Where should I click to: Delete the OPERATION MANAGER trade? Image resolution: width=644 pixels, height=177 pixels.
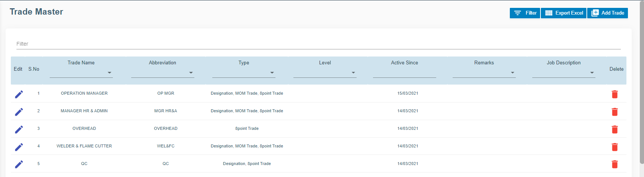614,94
